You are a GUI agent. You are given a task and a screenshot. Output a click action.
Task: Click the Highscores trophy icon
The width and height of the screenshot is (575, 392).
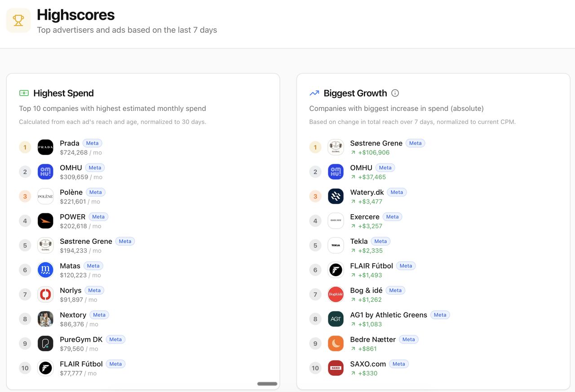(x=18, y=21)
